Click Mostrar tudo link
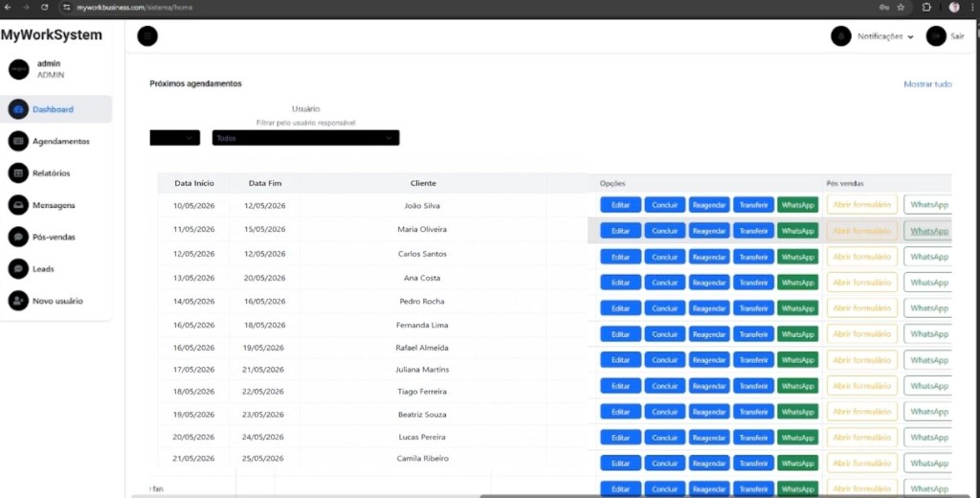This screenshot has height=498, width=980. click(x=927, y=84)
